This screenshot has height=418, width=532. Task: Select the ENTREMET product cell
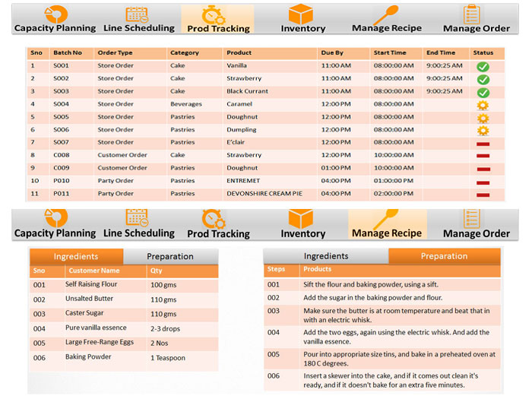point(243,181)
